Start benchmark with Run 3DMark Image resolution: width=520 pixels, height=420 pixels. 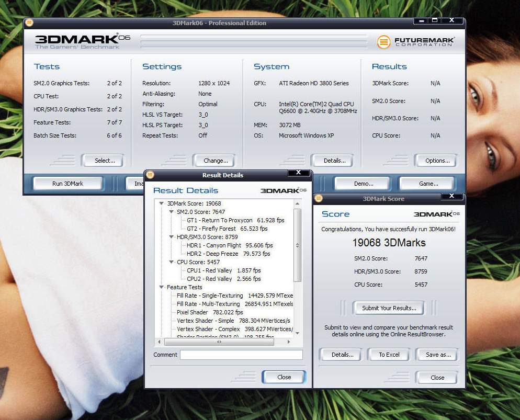(x=67, y=183)
